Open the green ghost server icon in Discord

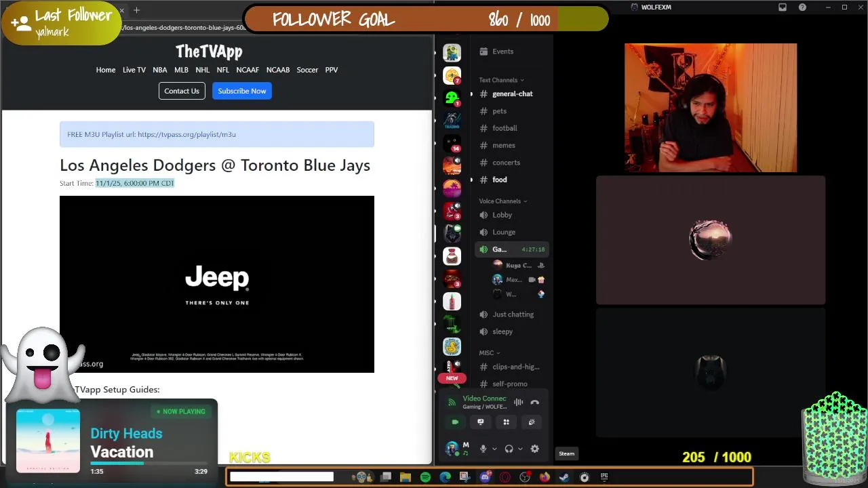pos(452,98)
